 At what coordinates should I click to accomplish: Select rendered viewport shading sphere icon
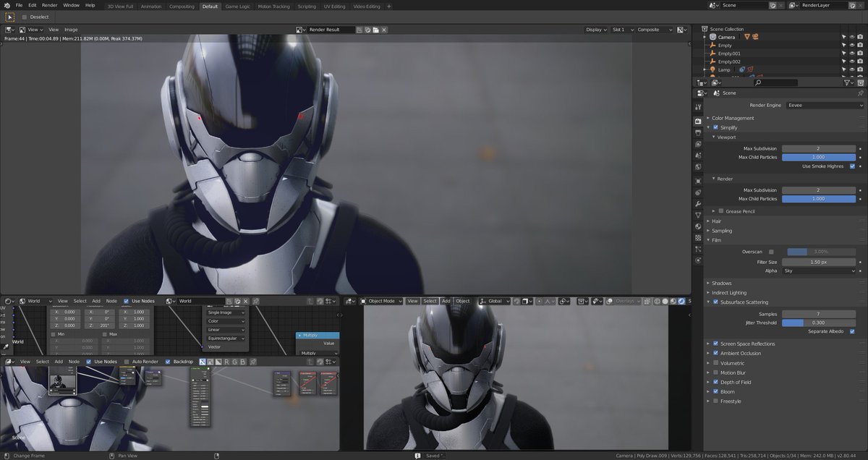tap(681, 301)
